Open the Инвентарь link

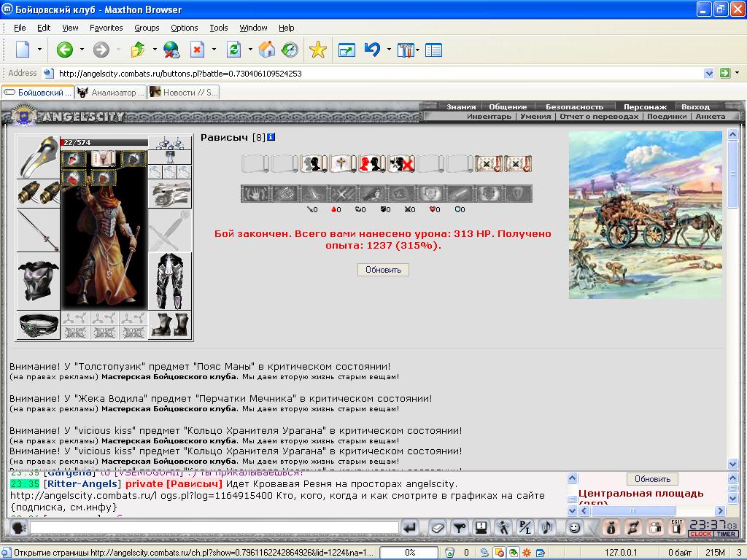(489, 116)
